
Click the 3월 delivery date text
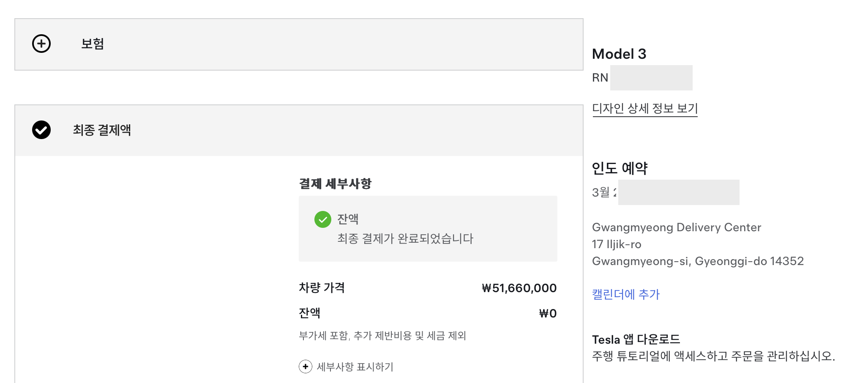[604, 192]
